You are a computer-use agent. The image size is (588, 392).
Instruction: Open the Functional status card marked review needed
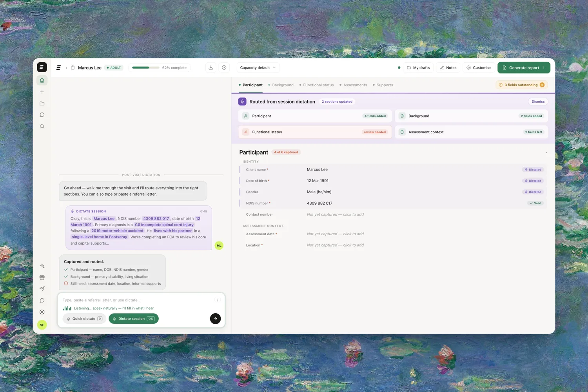tap(315, 132)
